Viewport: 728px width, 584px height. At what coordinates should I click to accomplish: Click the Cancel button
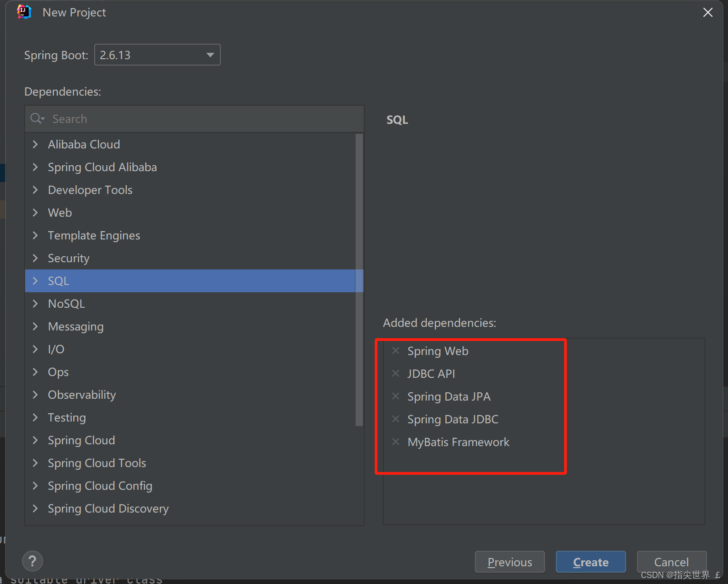[672, 562]
